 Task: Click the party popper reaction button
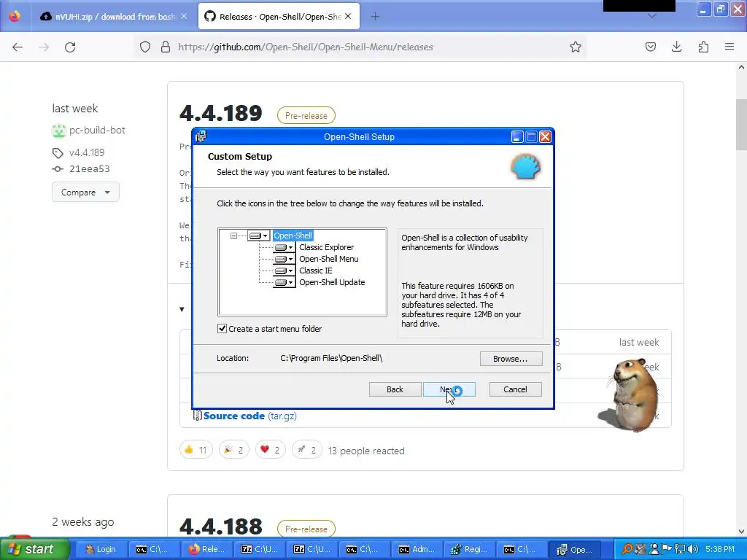click(234, 450)
